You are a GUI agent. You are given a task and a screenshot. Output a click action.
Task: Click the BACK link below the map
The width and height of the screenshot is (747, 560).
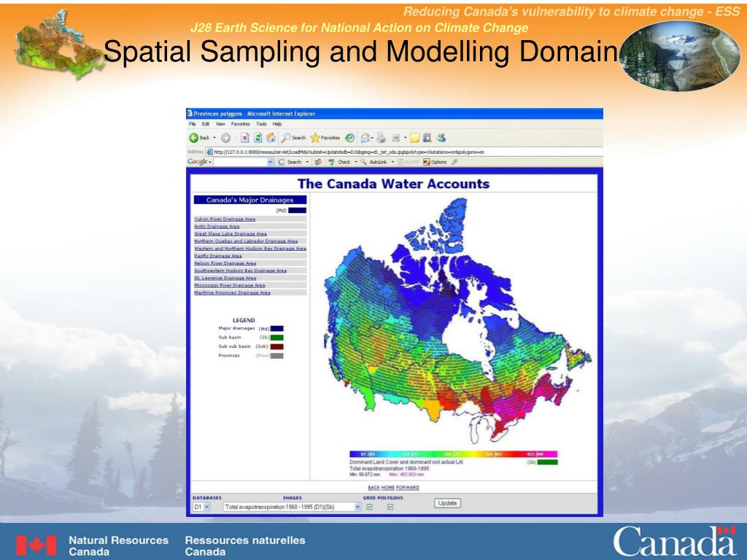[x=373, y=488]
